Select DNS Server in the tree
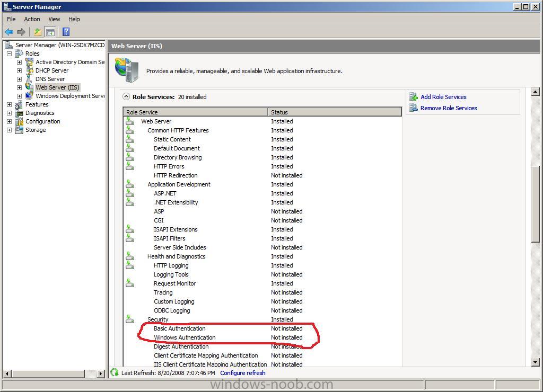This screenshot has width=543, height=392. pyautogui.click(x=50, y=79)
